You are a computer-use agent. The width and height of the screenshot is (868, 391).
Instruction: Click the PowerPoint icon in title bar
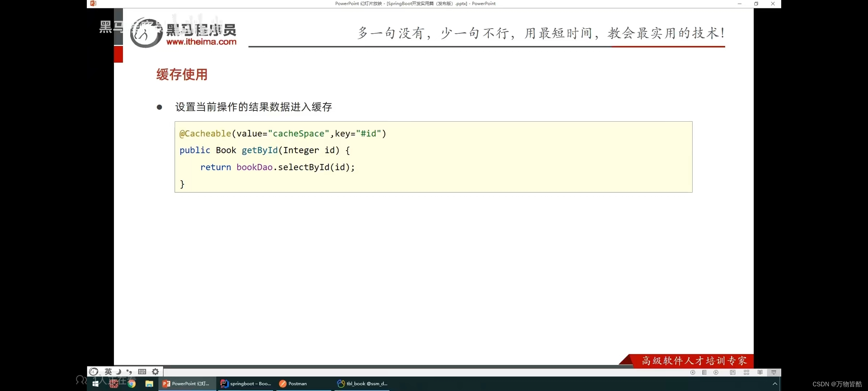[x=93, y=3]
